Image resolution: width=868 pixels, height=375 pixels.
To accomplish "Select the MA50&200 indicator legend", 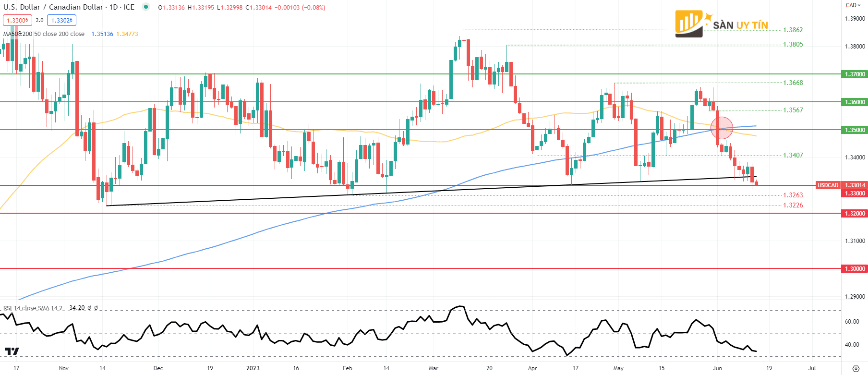I will (x=44, y=34).
